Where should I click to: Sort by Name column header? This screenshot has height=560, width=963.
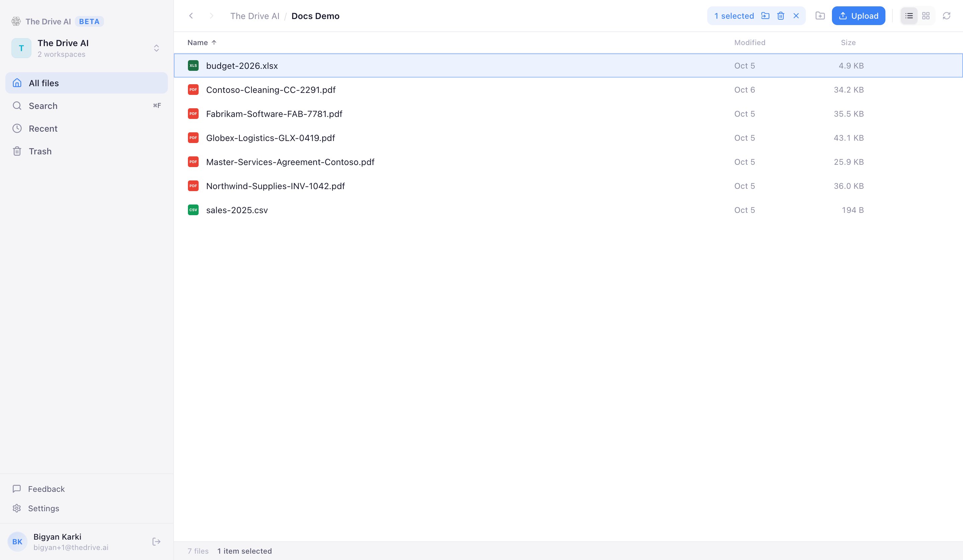pos(202,42)
